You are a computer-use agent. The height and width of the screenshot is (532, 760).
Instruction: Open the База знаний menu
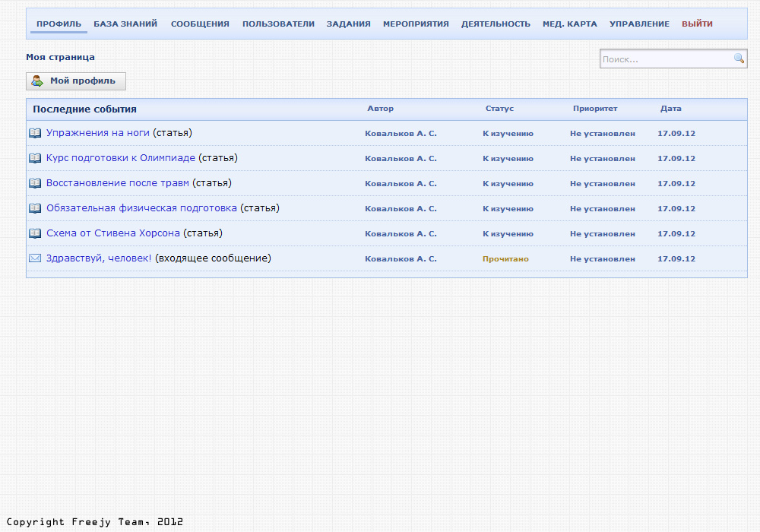125,24
